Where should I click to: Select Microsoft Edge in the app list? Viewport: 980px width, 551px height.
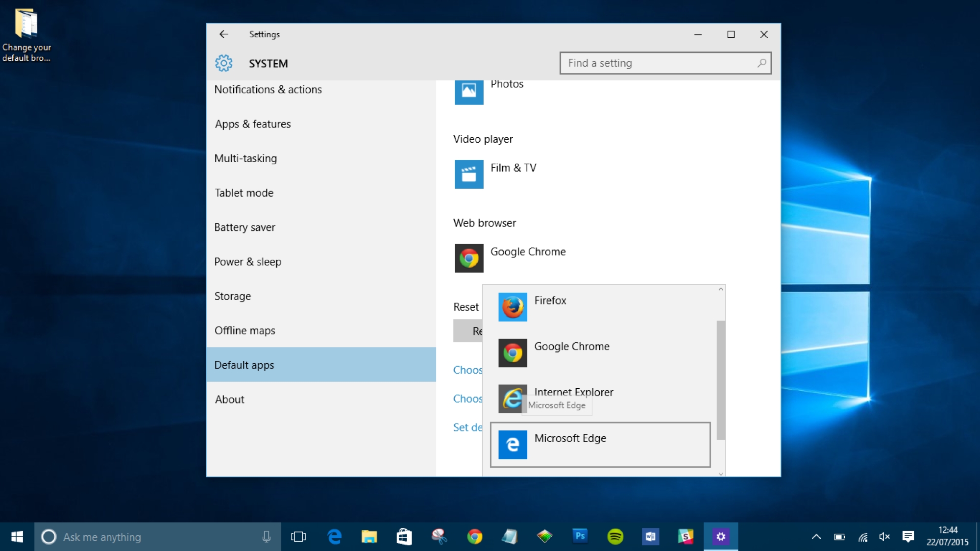pos(570,438)
